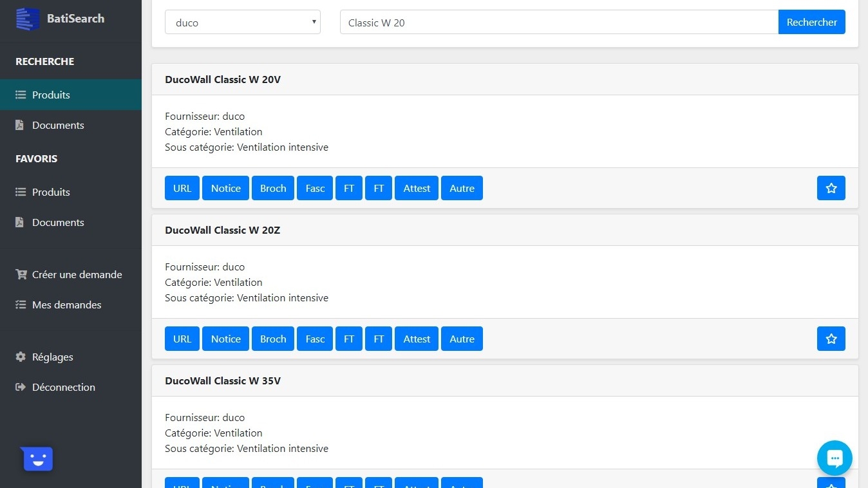Star the DucoWall Classic W 20V product
The width and height of the screenshot is (868, 488).
pos(831,188)
